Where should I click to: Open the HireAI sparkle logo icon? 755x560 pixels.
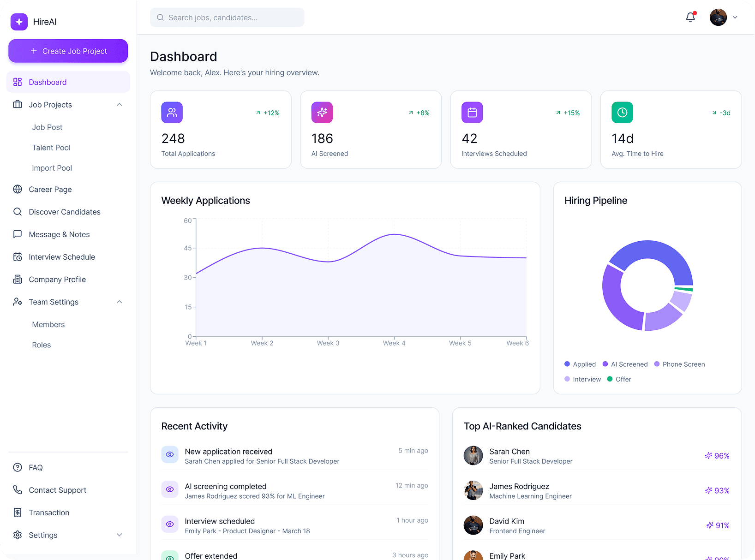point(19,22)
